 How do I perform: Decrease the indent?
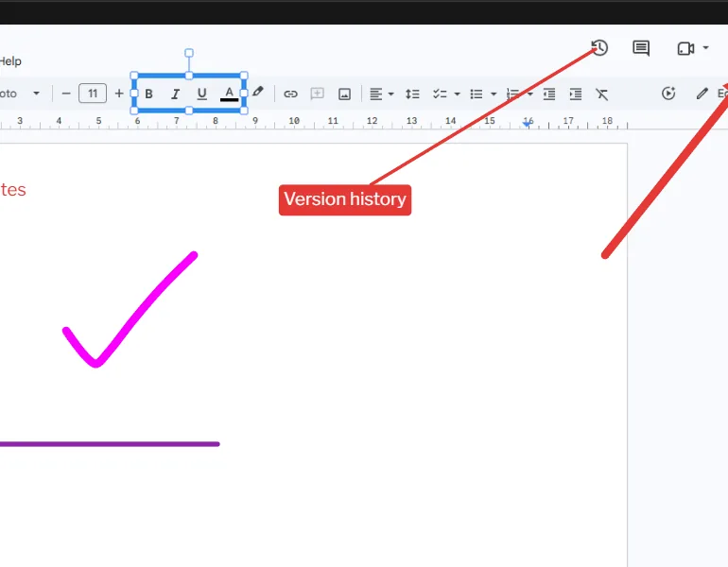pos(549,94)
